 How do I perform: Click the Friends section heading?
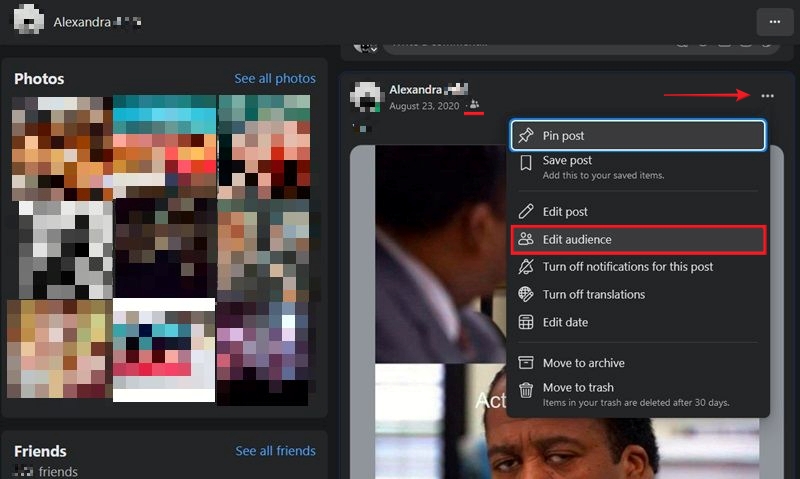coord(40,451)
